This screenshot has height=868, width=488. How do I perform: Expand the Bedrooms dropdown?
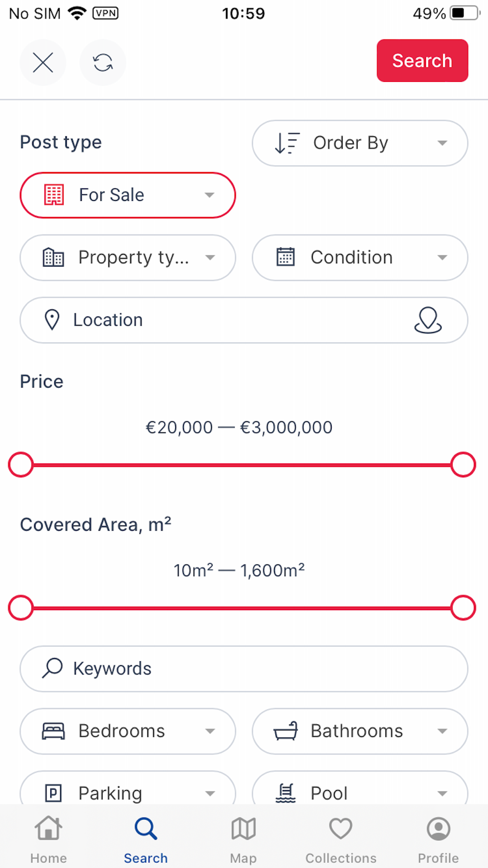128,731
